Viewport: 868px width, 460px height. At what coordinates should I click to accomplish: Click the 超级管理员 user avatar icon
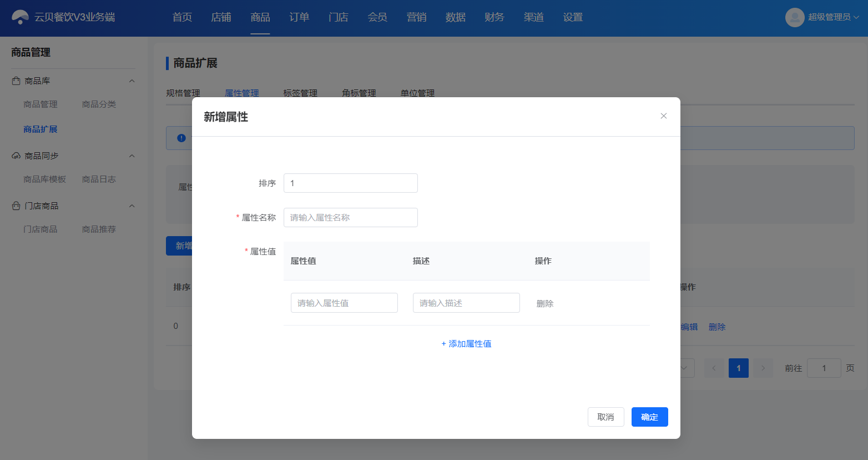click(x=795, y=17)
